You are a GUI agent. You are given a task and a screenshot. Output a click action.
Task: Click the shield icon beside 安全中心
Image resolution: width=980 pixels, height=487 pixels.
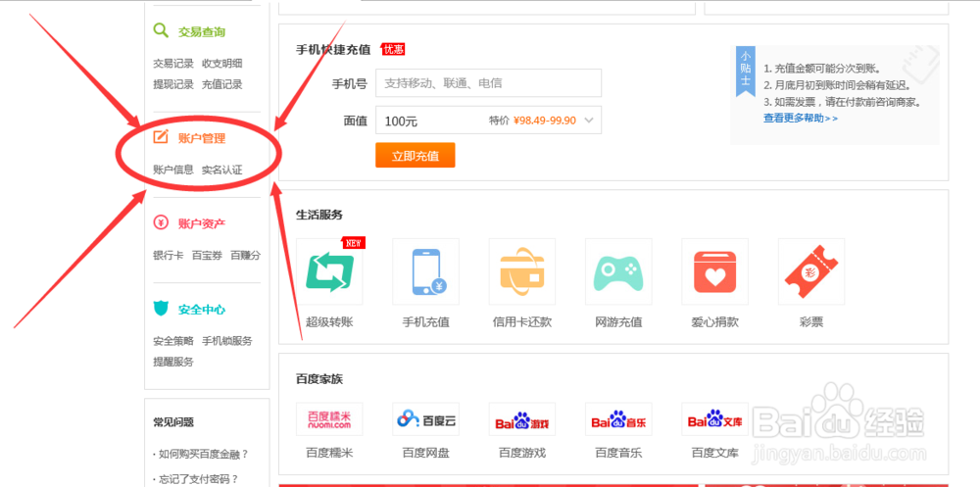tap(162, 309)
